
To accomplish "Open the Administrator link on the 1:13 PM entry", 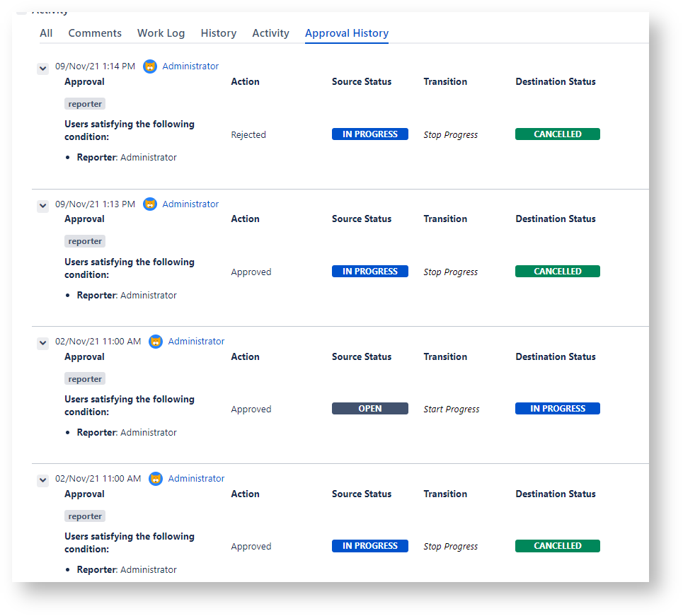I will (190, 204).
